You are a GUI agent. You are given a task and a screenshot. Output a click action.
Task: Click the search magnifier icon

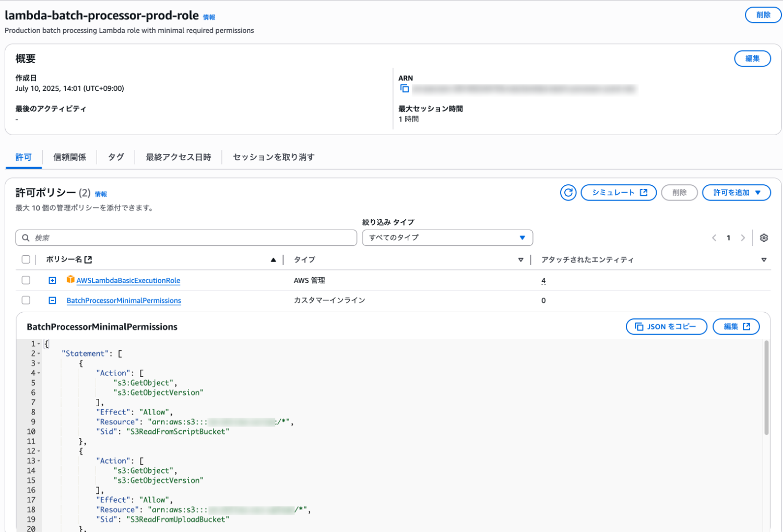pyautogui.click(x=26, y=238)
